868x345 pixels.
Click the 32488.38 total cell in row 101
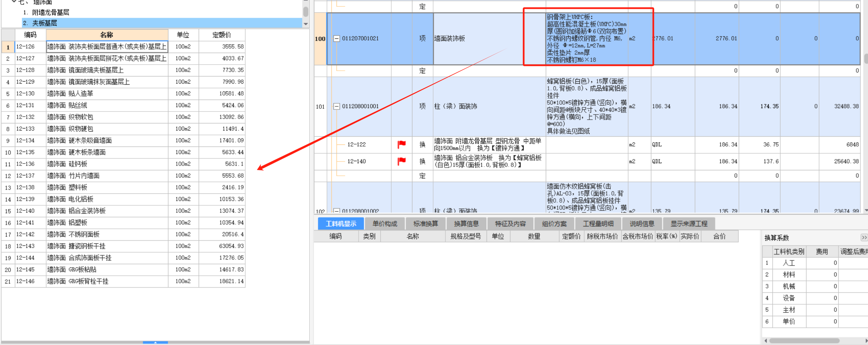pyautogui.click(x=839, y=106)
